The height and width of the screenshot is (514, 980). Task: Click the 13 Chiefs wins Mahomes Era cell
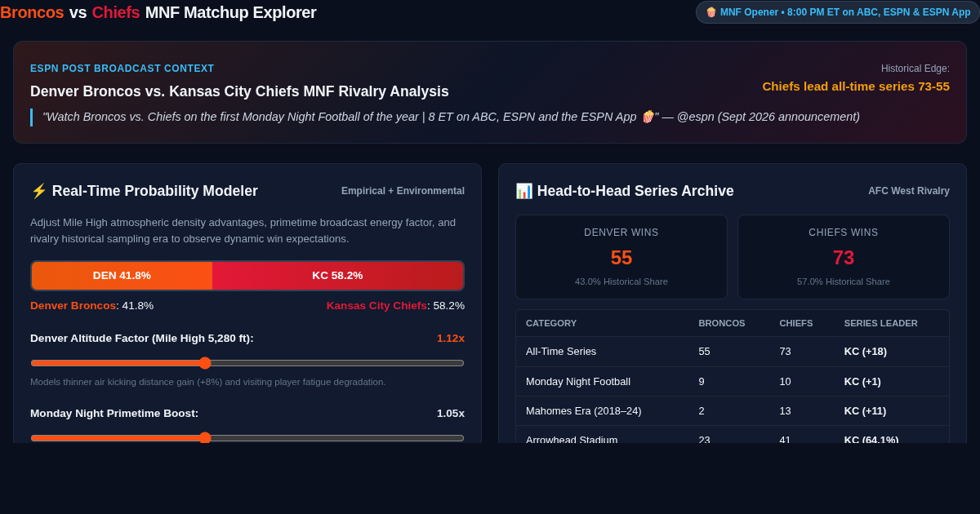click(x=785, y=411)
